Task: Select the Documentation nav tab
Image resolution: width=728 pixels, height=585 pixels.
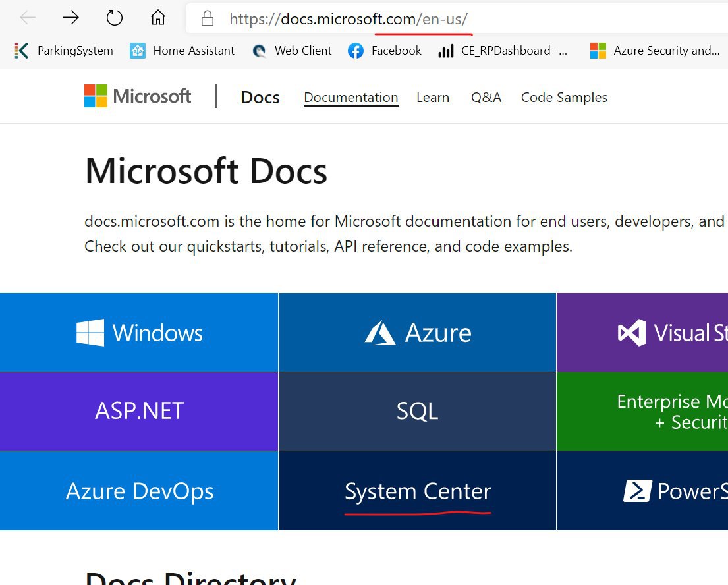Action: coord(351,97)
